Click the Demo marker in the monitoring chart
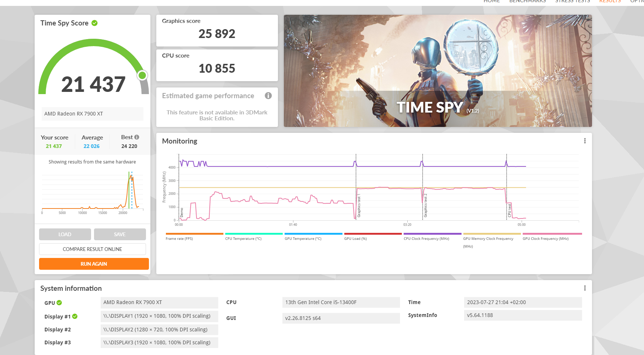 (182, 213)
